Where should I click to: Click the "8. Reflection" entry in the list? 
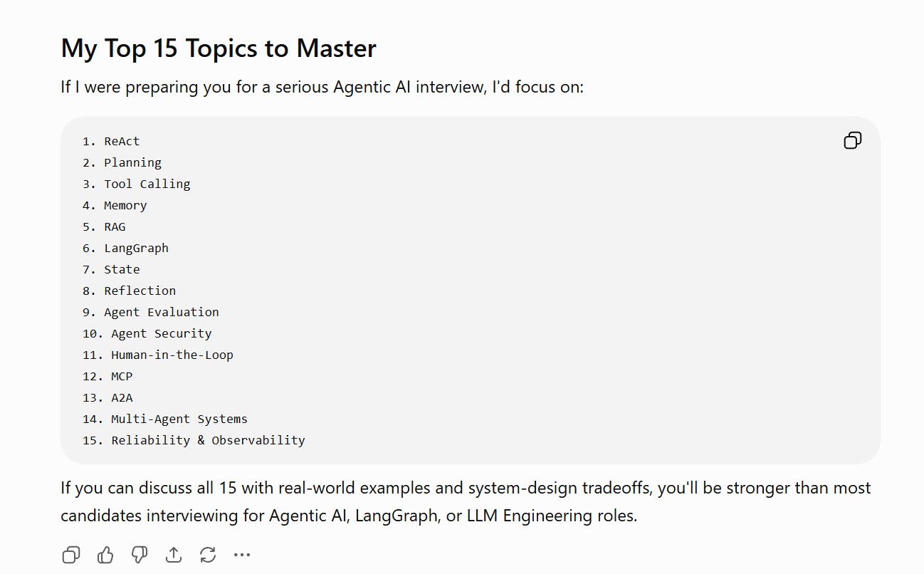coord(129,291)
